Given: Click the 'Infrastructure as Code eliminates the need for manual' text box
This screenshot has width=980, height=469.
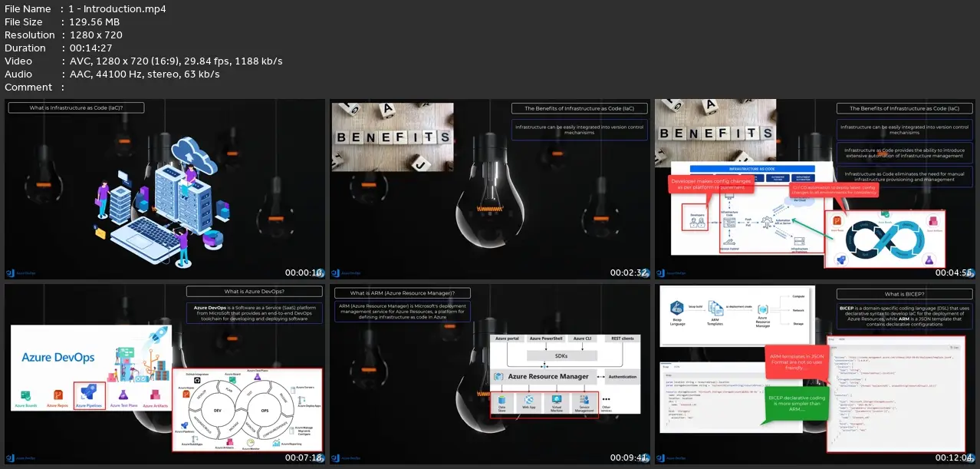Looking at the screenshot, I should 905,177.
